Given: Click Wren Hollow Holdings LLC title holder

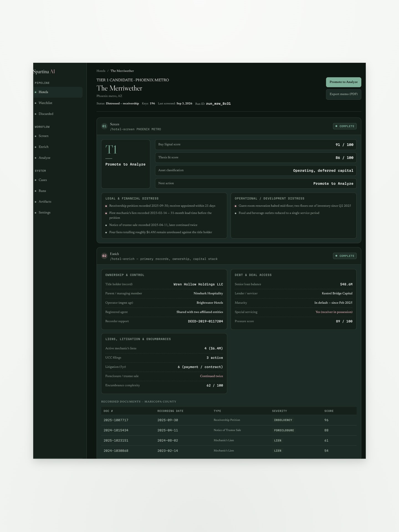Looking at the screenshot, I should click(x=198, y=284).
